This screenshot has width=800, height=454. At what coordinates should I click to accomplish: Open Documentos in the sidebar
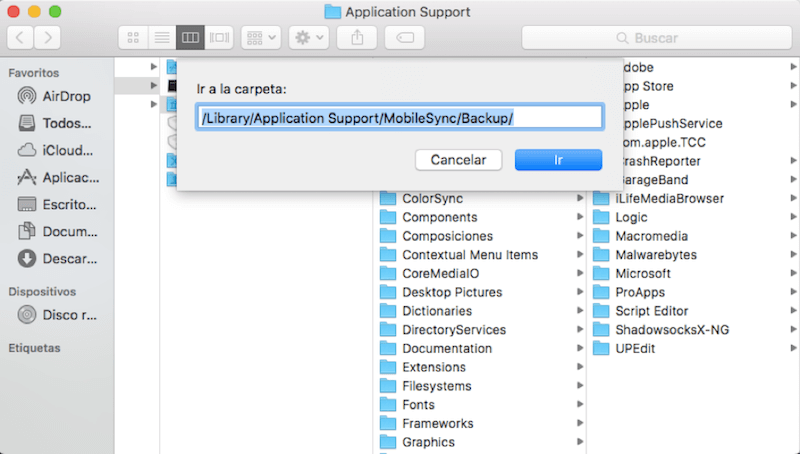[x=56, y=232]
